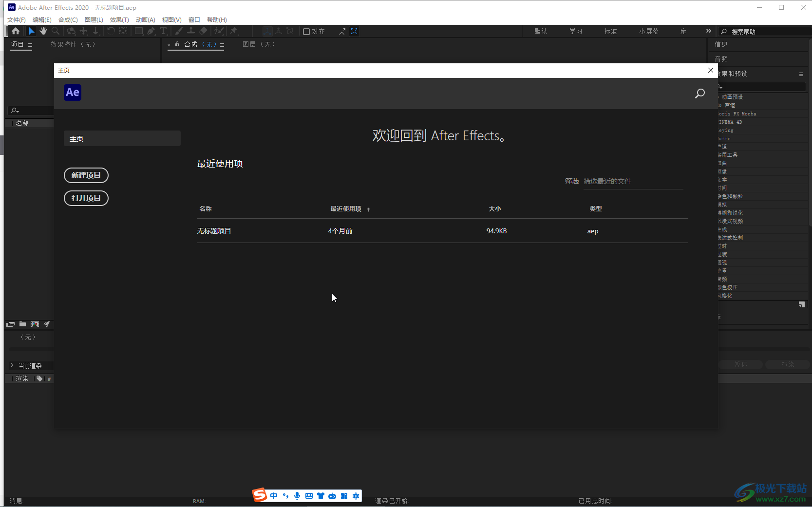The image size is (812, 507).
Task: Click the 筛选最近的文件 filter field
Action: 633,181
